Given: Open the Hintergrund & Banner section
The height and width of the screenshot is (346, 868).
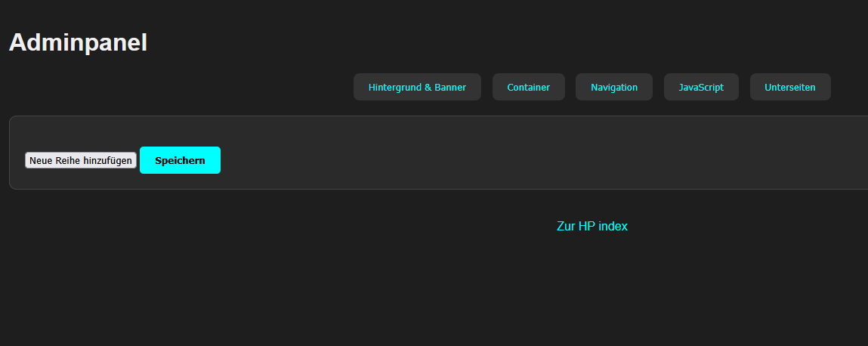Looking at the screenshot, I should [417, 87].
